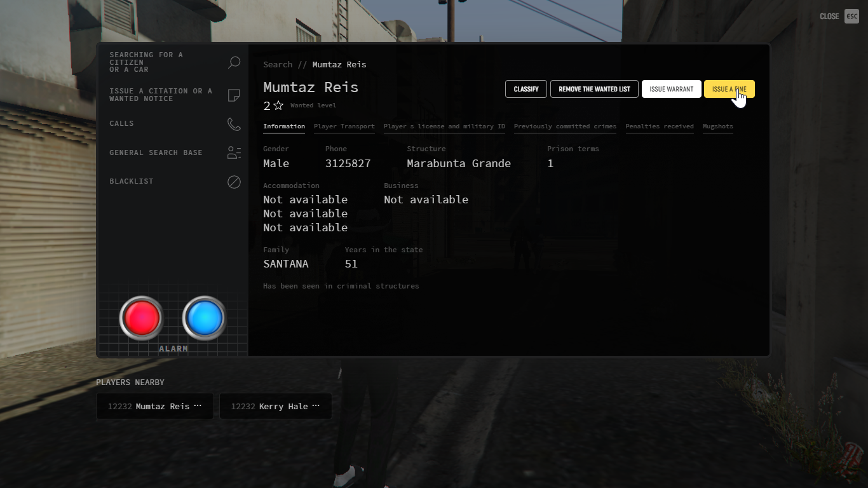Go to the Calls section
The width and height of the screenshot is (868, 488).
point(175,124)
